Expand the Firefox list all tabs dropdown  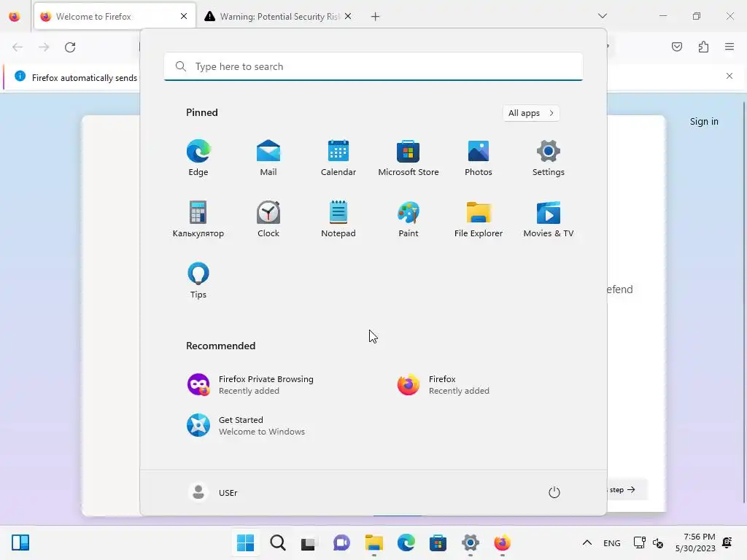[603, 16]
